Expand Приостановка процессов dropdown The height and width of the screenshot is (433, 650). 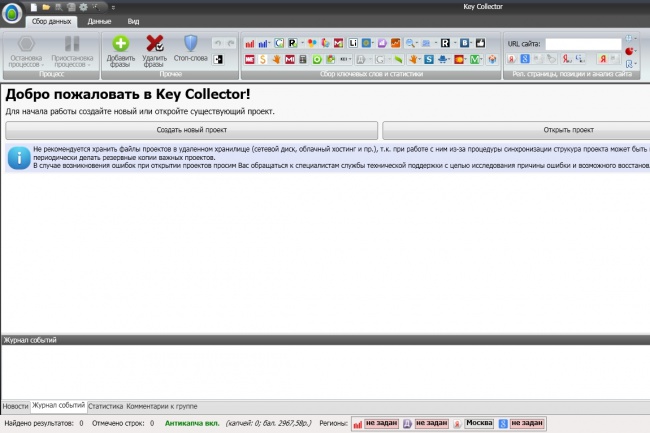coord(72,52)
